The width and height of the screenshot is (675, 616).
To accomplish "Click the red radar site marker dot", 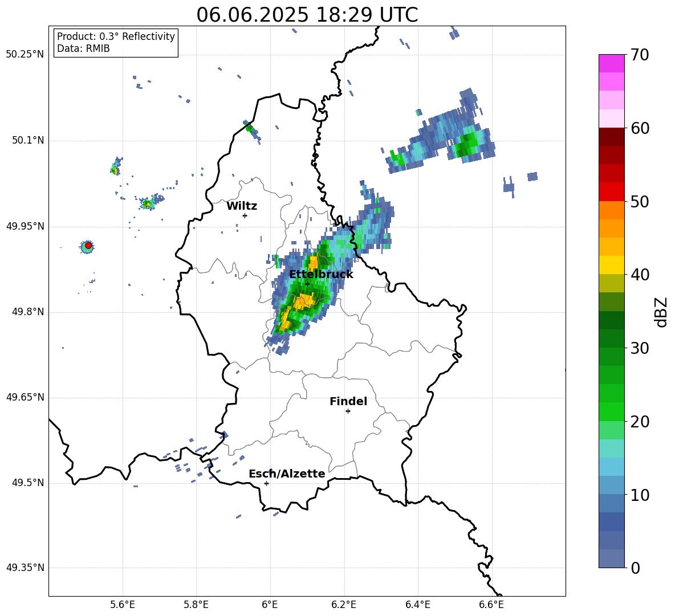I will click(x=88, y=246).
